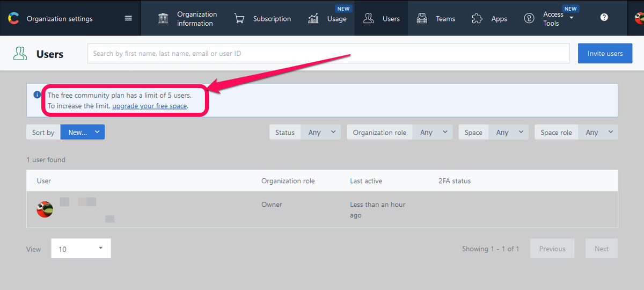This screenshot has width=644, height=290.
Task: Click the Subscription cart icon
Action: [239, 18]
